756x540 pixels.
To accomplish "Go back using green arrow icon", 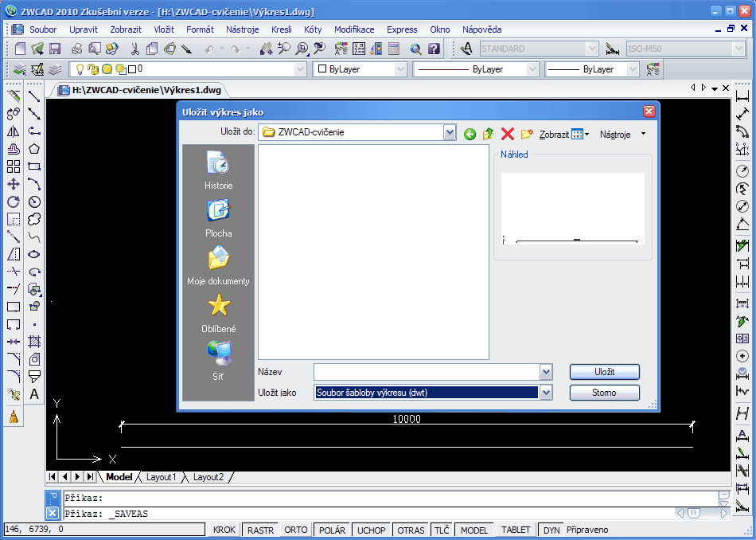I will click(x=470, y=134).
